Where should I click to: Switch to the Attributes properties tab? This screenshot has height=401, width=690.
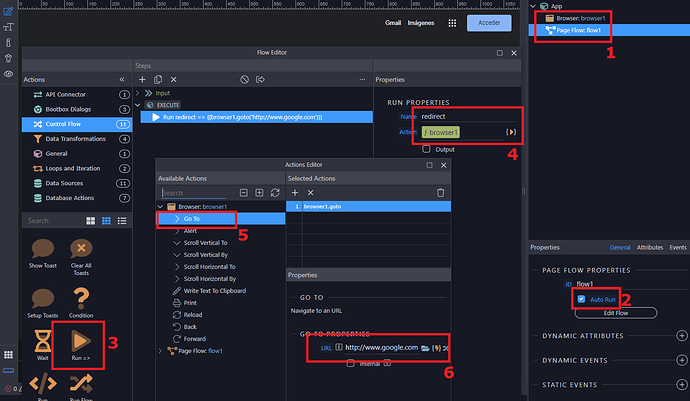[650, 247]
